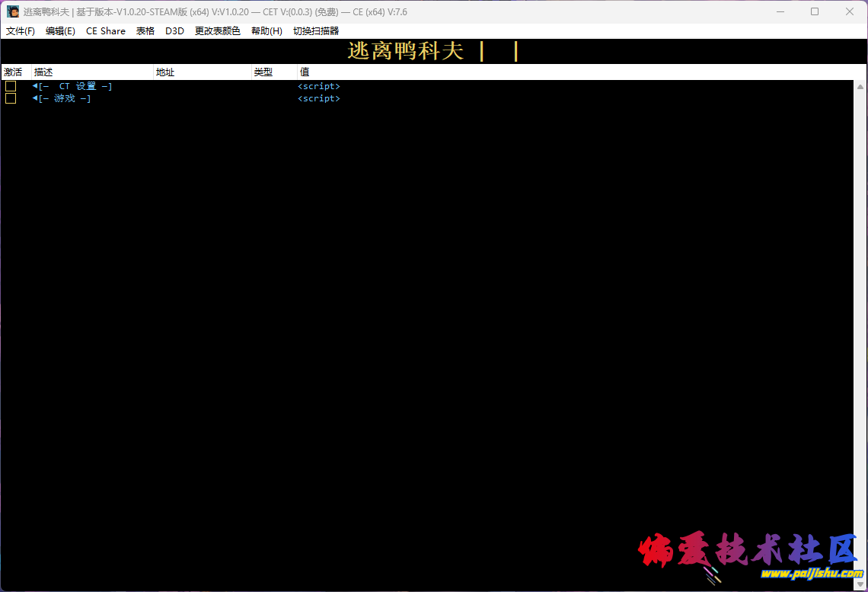
Task: Click 更改表颜色 to change table colors
Action: click(x=217, y=30)
